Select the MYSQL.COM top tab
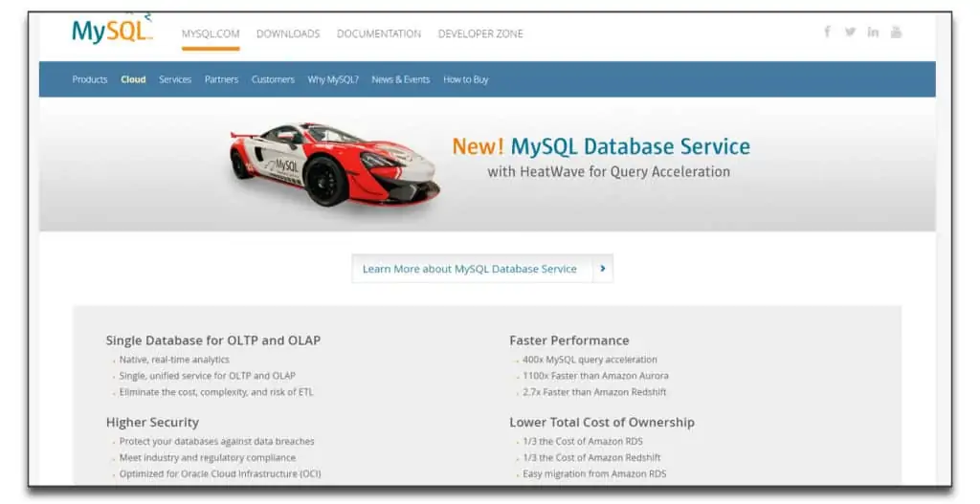Screen dimensions: 980x504 211,33
